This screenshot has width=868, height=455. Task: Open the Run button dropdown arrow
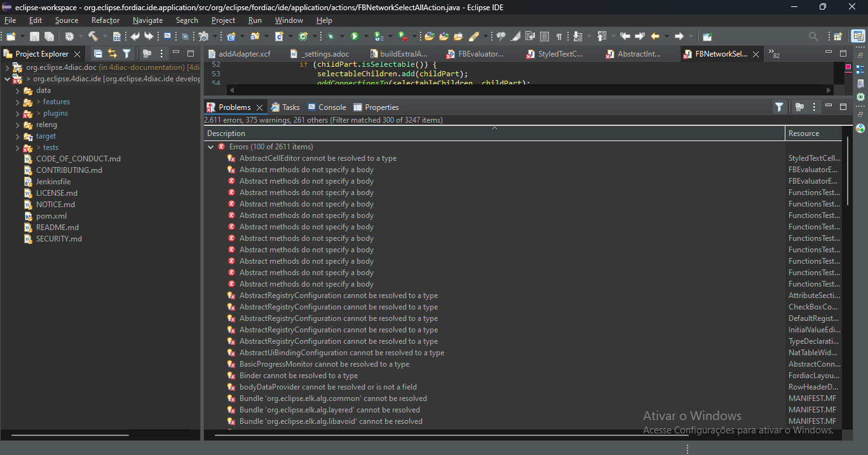(x=366, y=36)
